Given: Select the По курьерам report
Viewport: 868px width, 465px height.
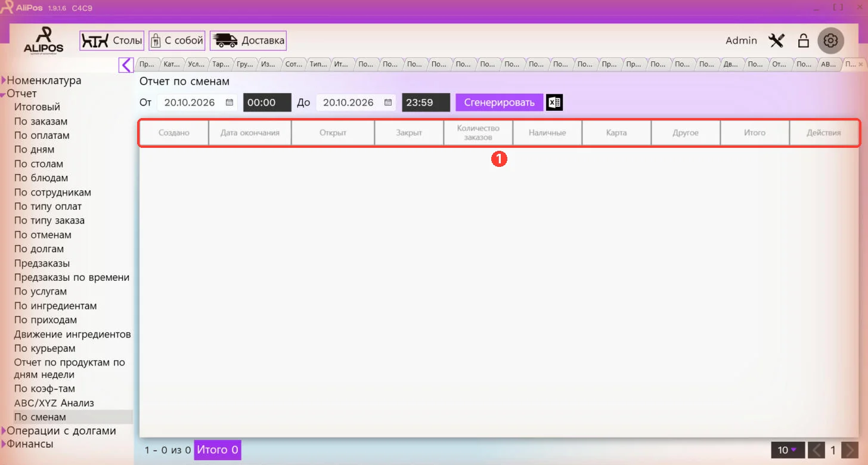Looking at the screenshot, I should (45, 349).
